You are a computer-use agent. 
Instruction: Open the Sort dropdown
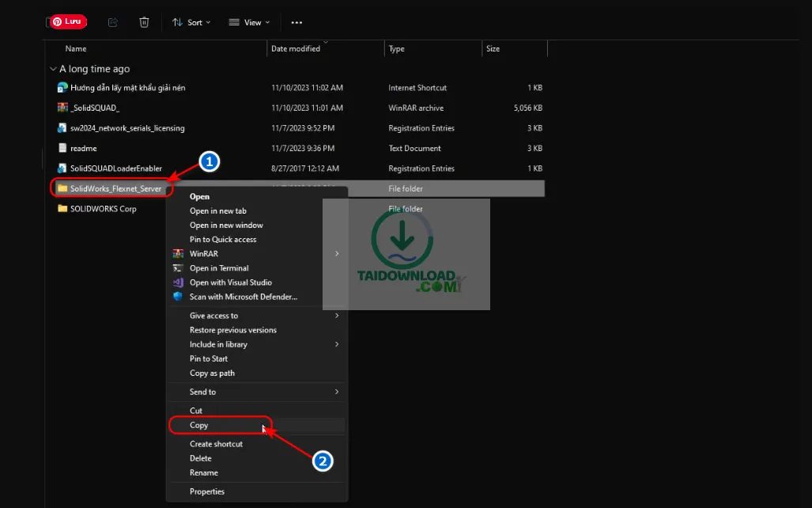tap(191, 22)
